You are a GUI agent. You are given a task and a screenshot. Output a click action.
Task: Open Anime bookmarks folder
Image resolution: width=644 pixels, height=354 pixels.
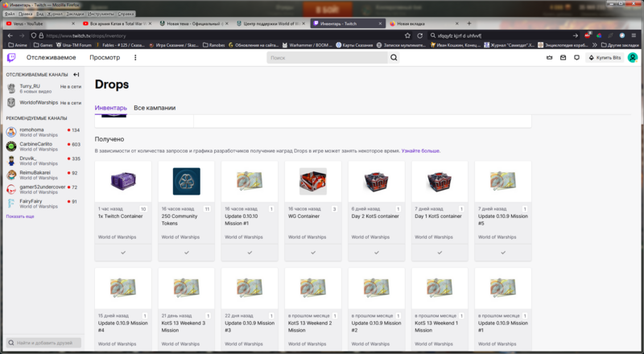19,45
